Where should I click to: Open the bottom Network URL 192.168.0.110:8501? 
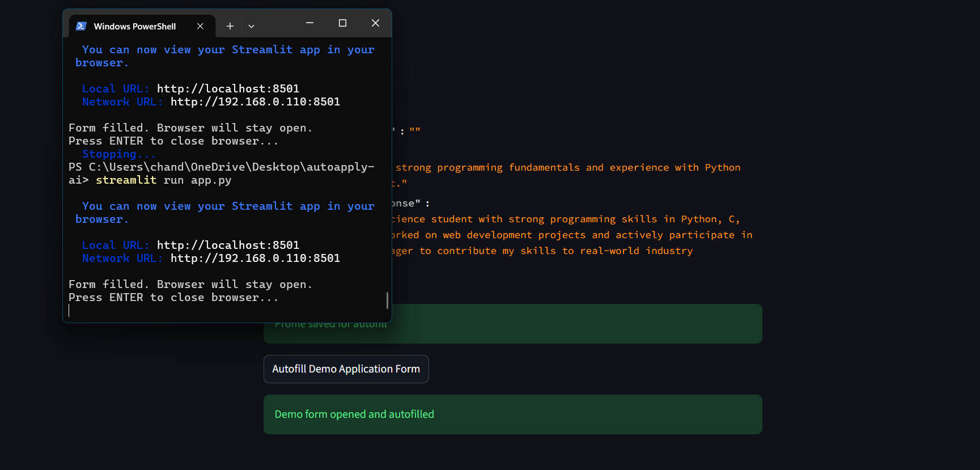pos(255,259)
